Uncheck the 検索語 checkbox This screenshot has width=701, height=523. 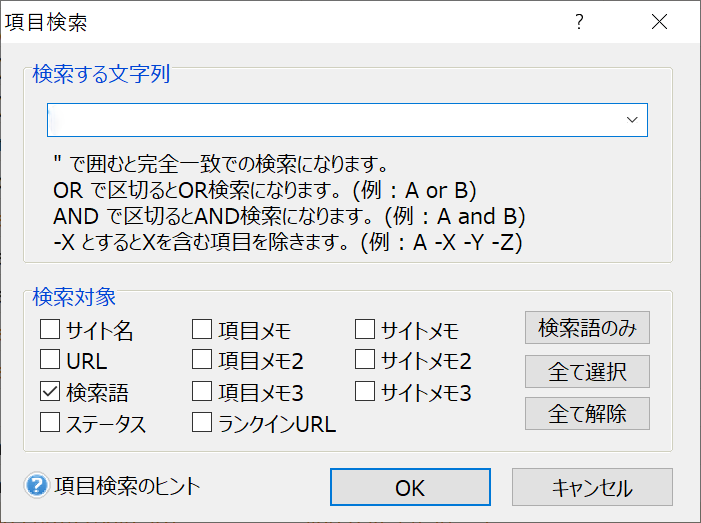(x=50, y=392)
